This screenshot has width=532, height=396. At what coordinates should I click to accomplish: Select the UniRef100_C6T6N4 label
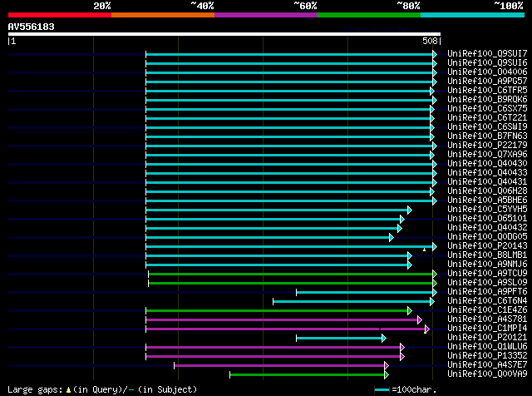(x=487, y=301)
